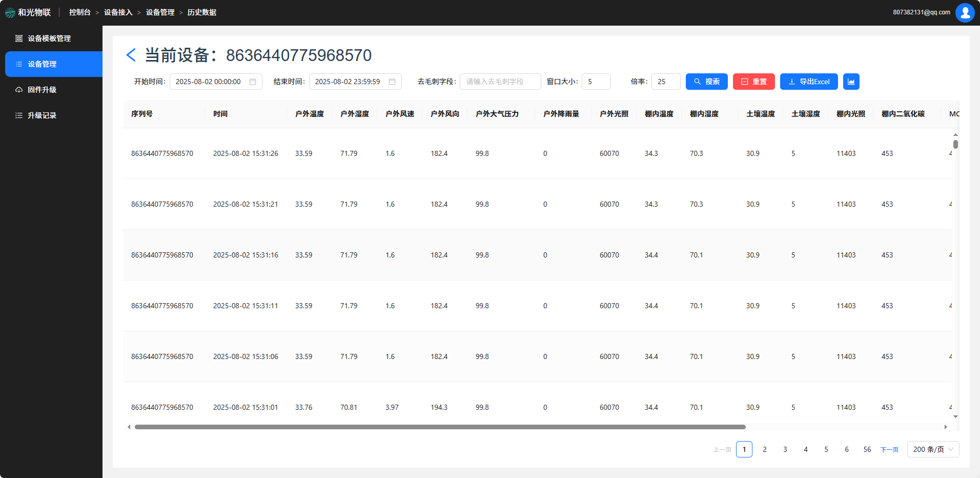Click table scroll right arrow
The image size is (980, 478).
click(x=946, y=427)
